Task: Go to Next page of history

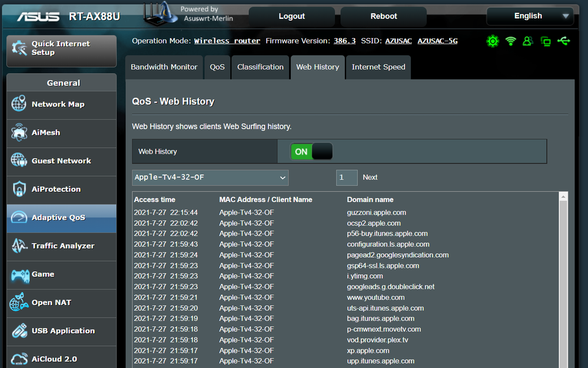Action: coord(370,177)
